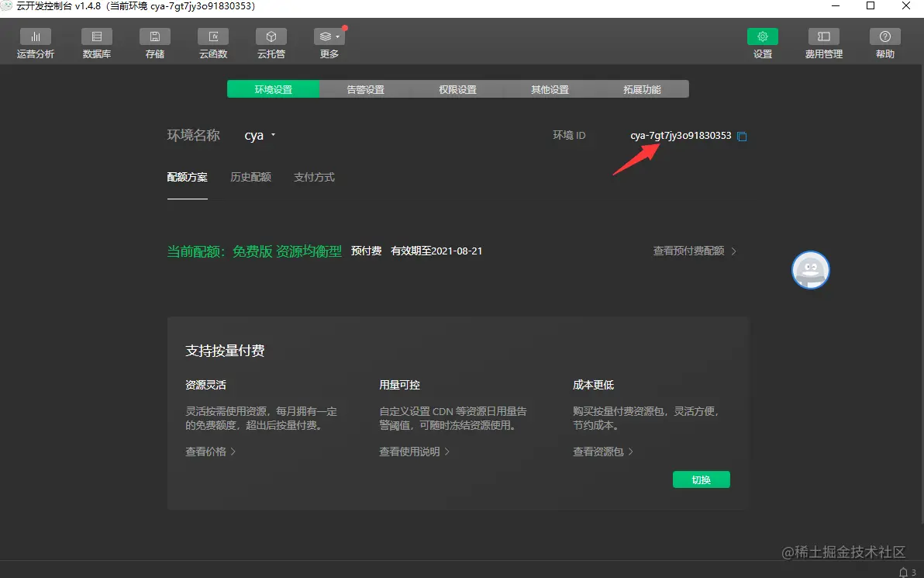Click the 切换 switch button
Screen dimensions: 924x578
701,479
